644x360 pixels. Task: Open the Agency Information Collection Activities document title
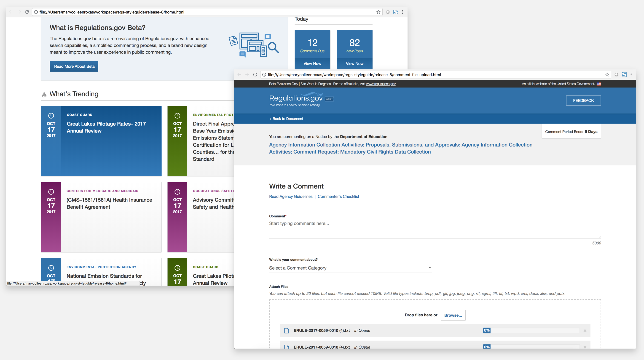point(401,148)
